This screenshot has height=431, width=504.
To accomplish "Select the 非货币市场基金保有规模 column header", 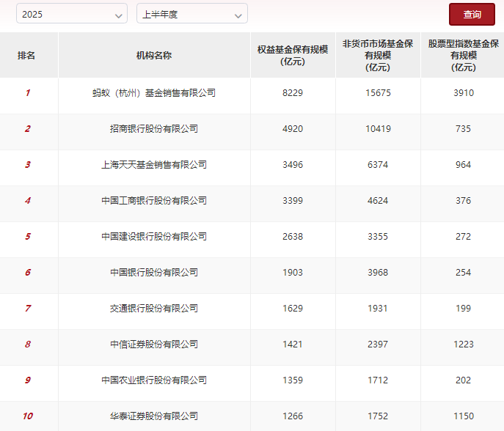I will coord(378,55).
